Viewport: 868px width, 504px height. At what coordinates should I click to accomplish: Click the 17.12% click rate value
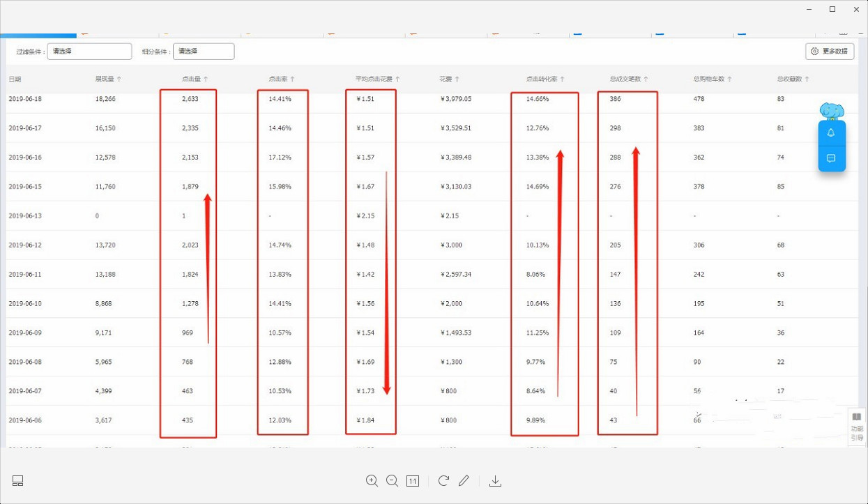pos(280,158)
